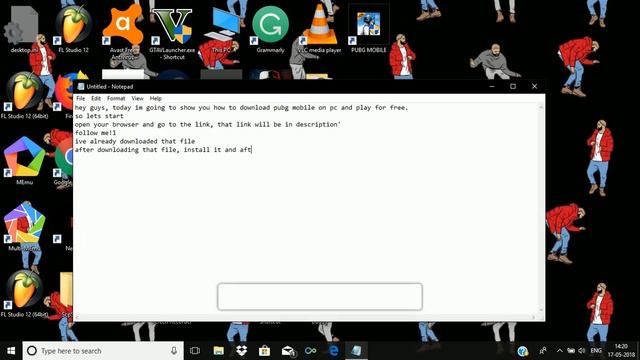Minimize the Notepad window
Image resolution: width=640 pixels, height=360 pixels.
(492, 86)
